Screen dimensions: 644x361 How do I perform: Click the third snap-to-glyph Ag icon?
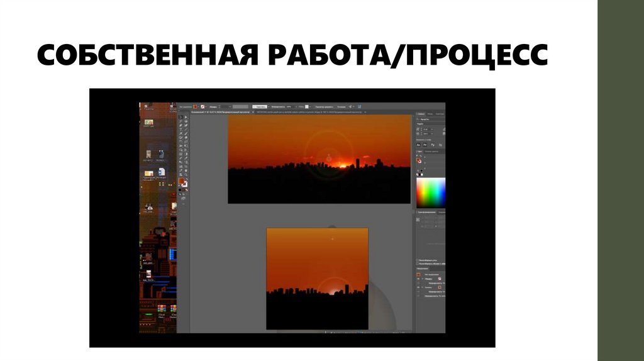click(x=433, y=145)
